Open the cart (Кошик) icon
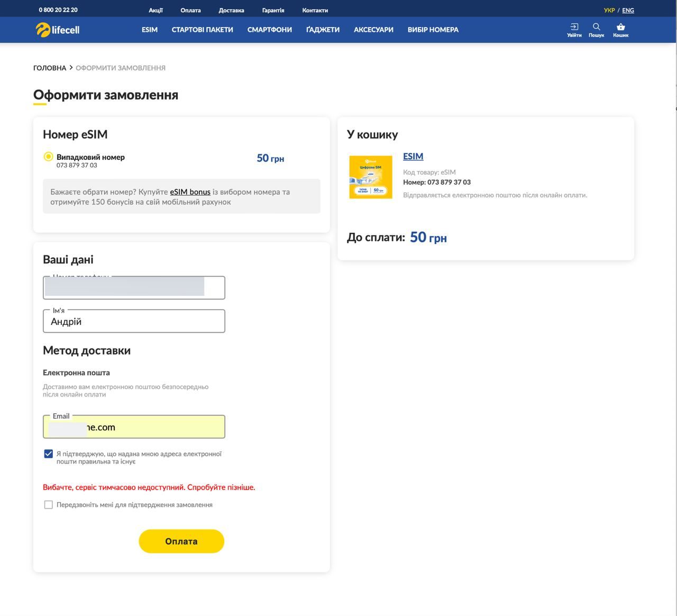Image resolution: width=677 pixels, height=616 pixels. [620, 30]
